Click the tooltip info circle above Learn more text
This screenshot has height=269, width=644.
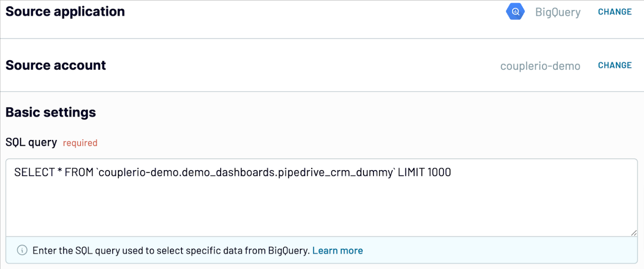[x=21, y=250]
